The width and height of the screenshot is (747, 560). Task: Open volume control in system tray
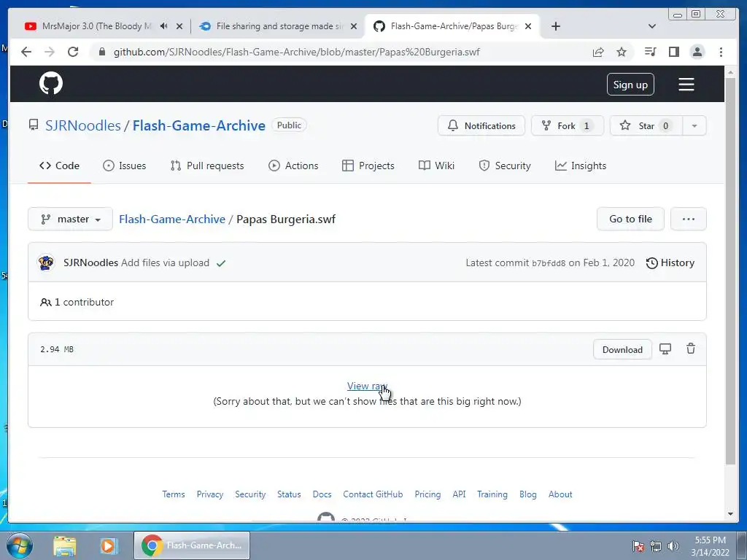coord(673,546)
